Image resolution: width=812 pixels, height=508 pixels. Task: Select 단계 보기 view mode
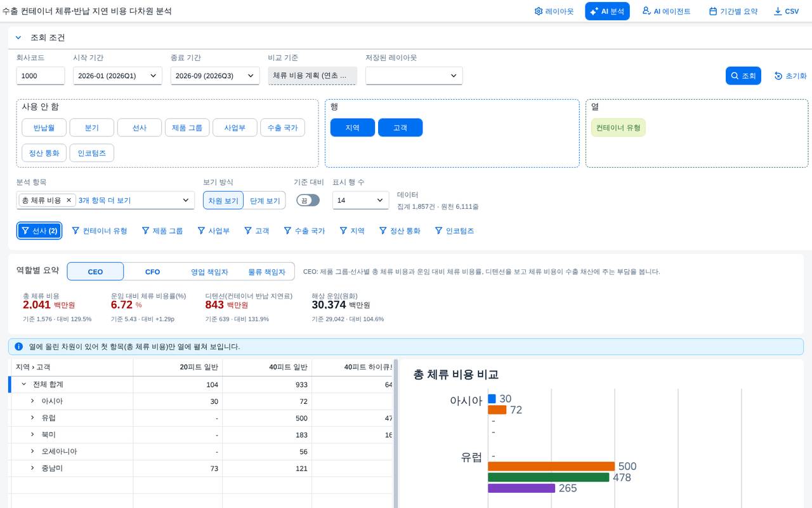[x=265, y=200]
